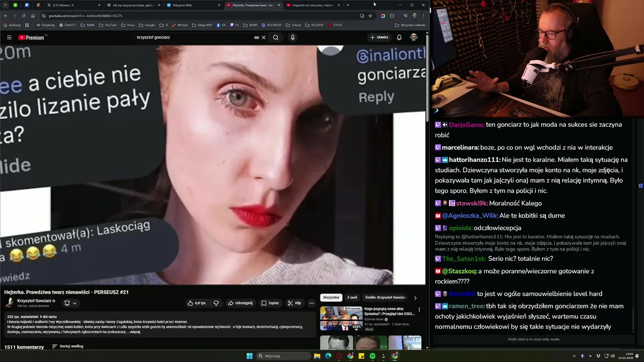Open the YouTube guide hamburger menu
This screenshot has height=362, width=644.
point(9,37)
